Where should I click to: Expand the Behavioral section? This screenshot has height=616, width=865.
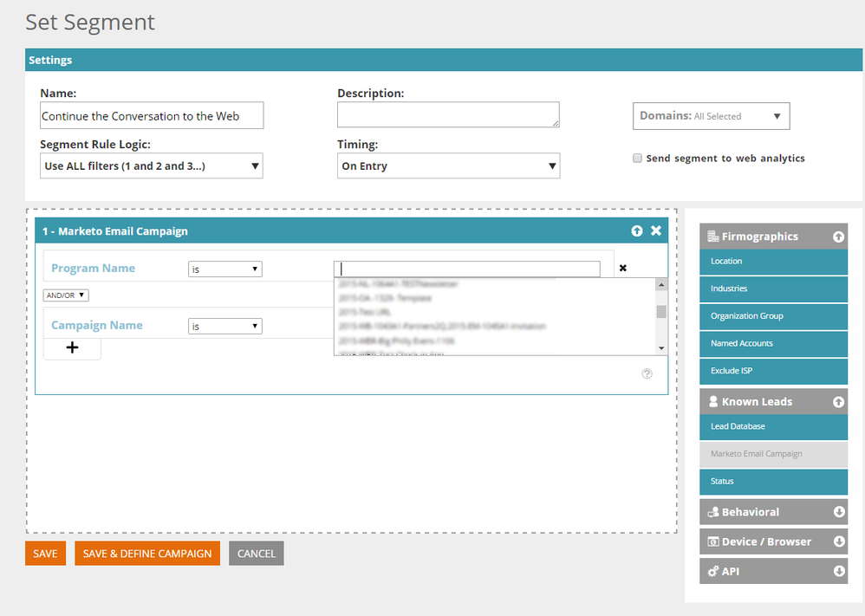838,512
